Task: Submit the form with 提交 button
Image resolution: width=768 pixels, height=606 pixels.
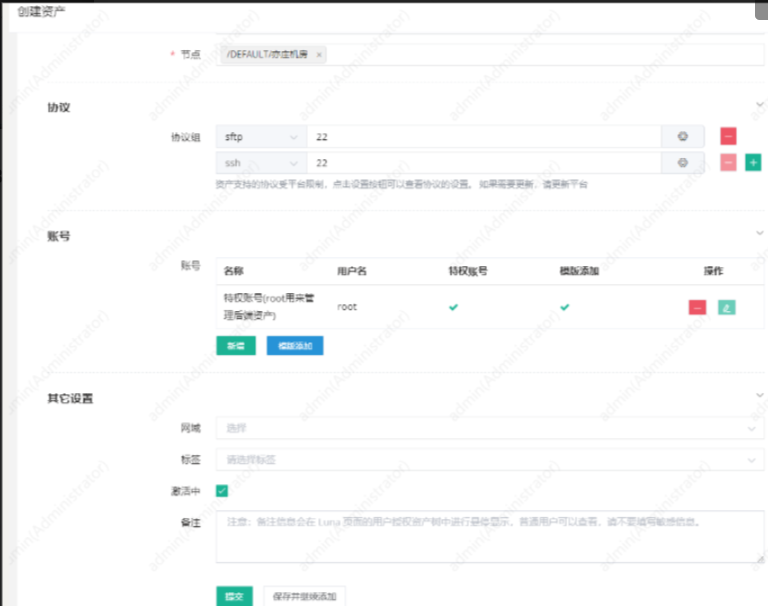Action: (234, 596)
